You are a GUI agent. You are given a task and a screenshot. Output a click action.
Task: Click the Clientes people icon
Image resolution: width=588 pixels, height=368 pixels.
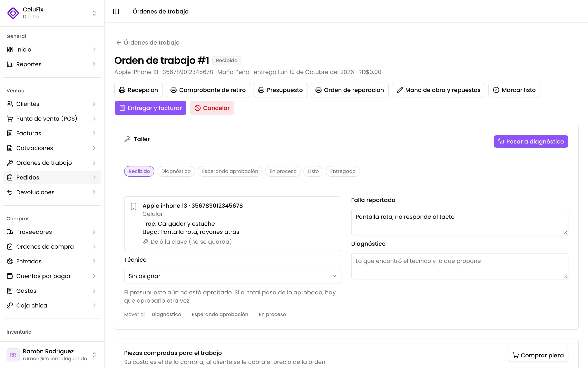(10, 104)
